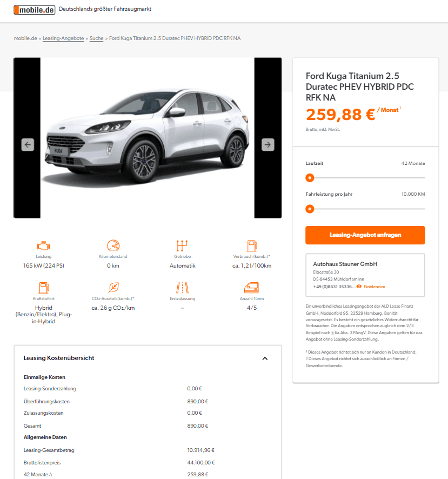Click the Anzahl Türen car door icon
The width and height of the screenshot is (448, 479).
[x=252, y=288]
